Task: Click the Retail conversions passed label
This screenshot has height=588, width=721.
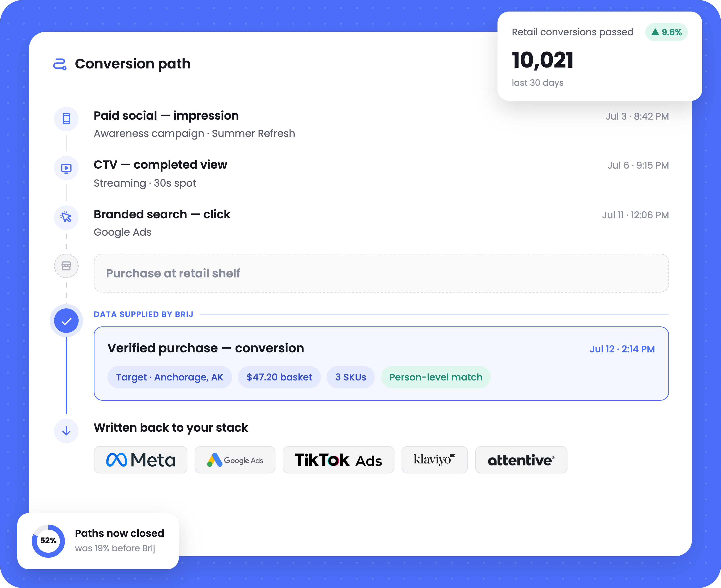Action: click(573, 32)
